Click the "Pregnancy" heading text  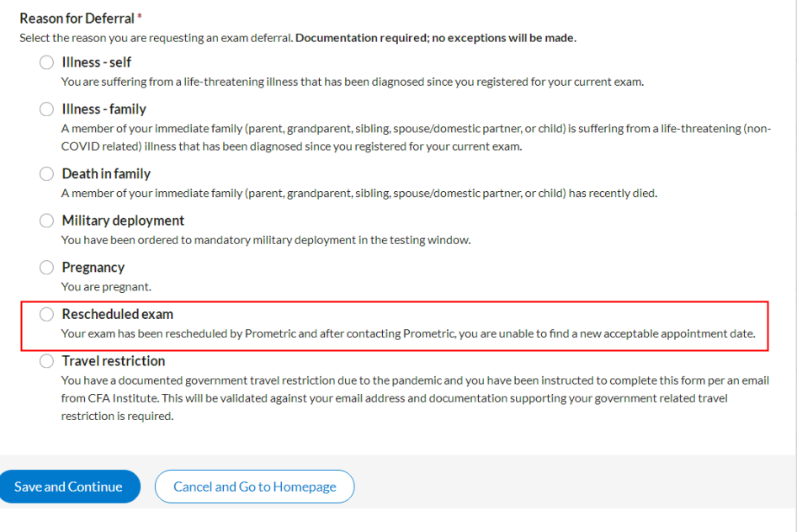click(x=93, y=268)
